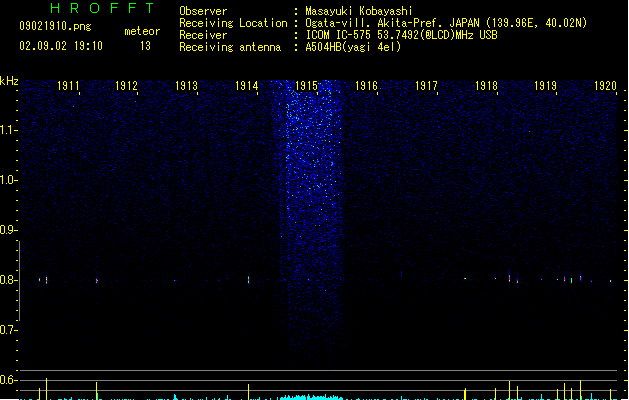Click the 1917 time axis label
The image size is (629, 400).
click(x=426, y=86)
